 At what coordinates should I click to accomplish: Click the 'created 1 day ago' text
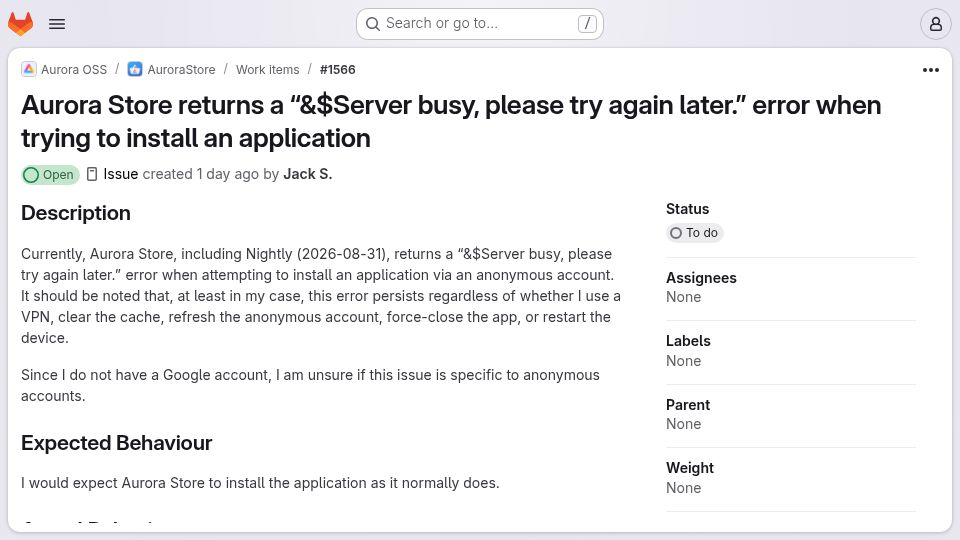point(201,174)
